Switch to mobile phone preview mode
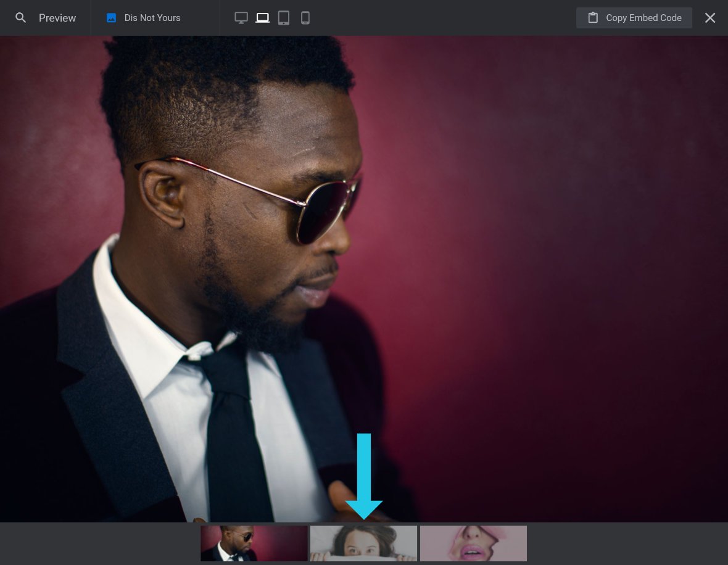Viewport: 728px width, 565px height. click(305, 18)
